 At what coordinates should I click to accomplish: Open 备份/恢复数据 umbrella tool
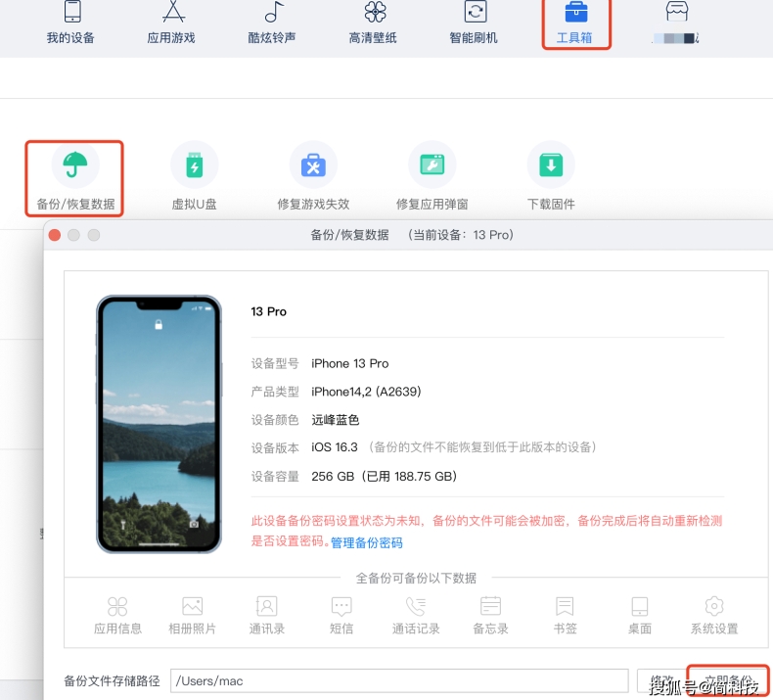(x=75, y=178)
